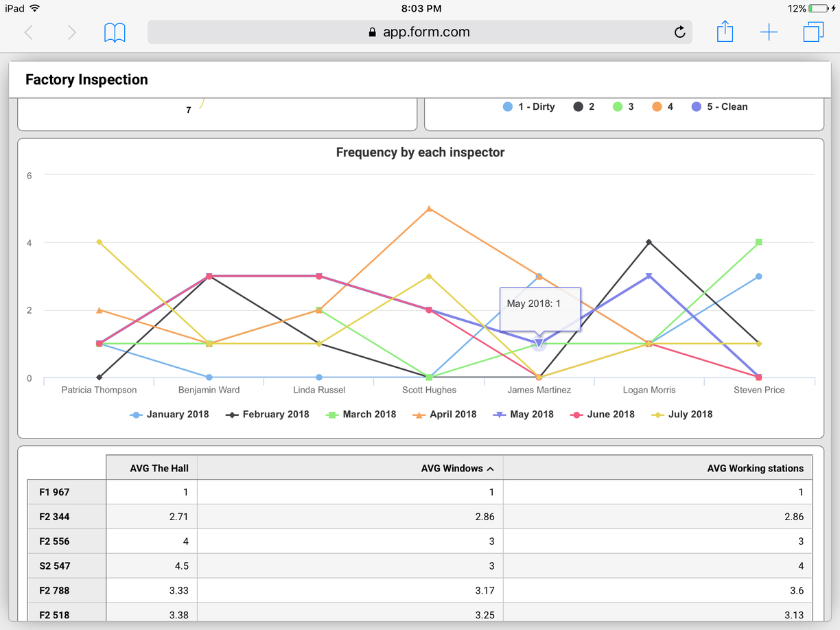
Task: Toggle the sort arrow on AVG Windows
Action: point(491,469)
